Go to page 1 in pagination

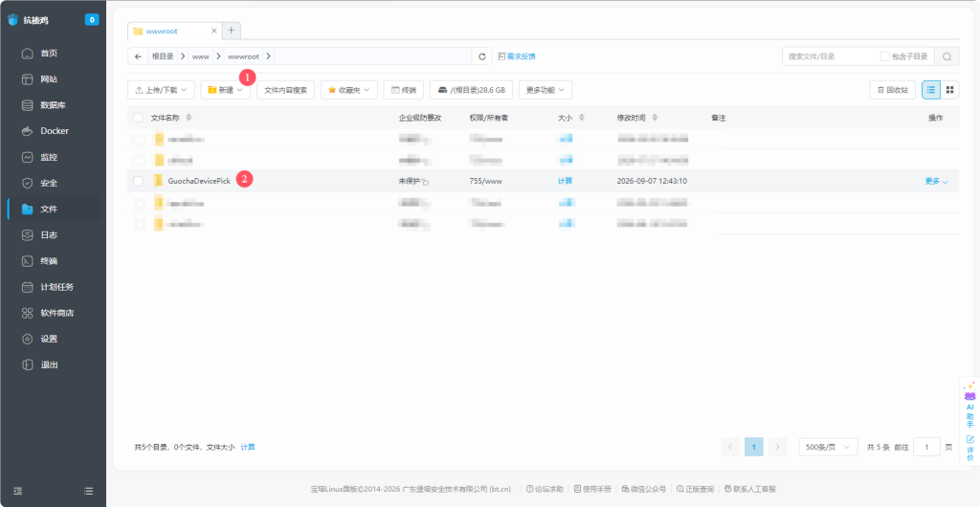click(x=754, y=447)
